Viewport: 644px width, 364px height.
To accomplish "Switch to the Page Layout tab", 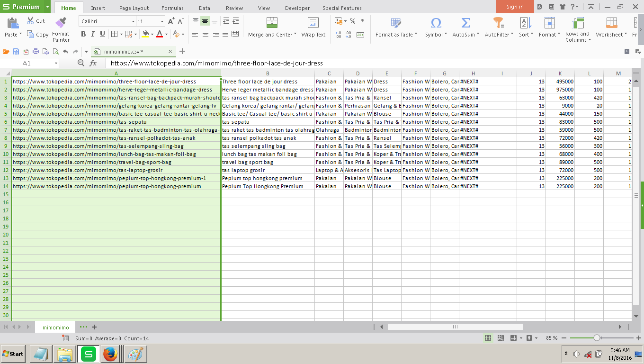I will 134,8.
